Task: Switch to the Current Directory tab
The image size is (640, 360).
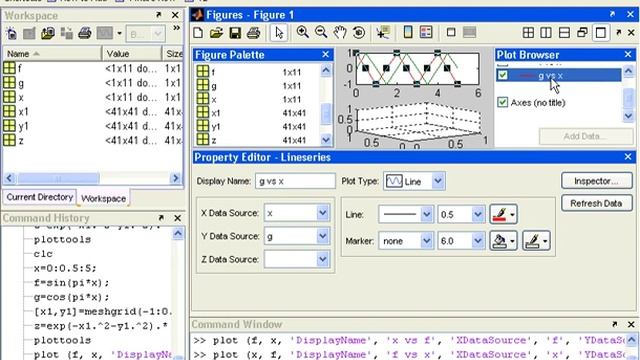Action: 40,197
